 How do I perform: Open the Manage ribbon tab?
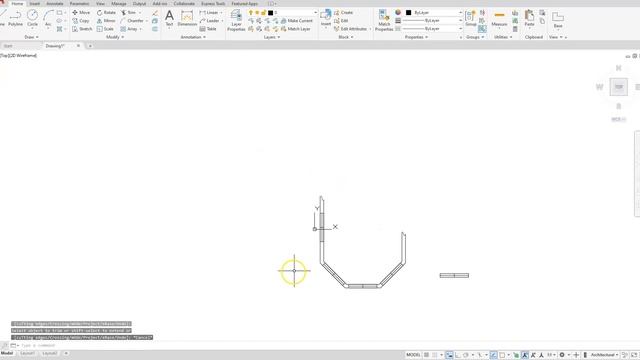(119, 4)
